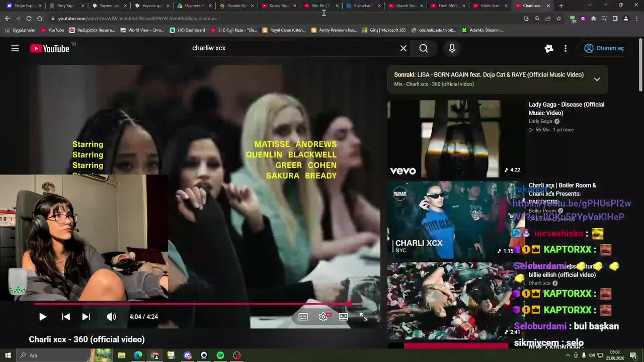Toggle the Chrome side panel
Viewport: 644px width, 362px height.
pos(615,19)
